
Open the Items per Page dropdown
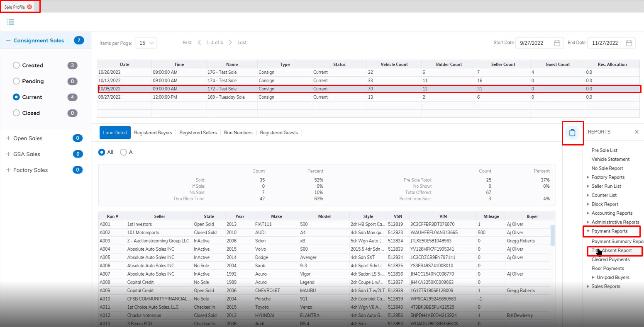click(146, 43)
